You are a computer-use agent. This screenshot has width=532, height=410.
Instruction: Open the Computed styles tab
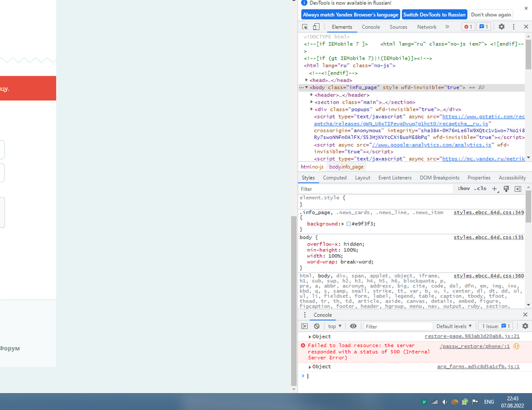[x=334, y=177]
